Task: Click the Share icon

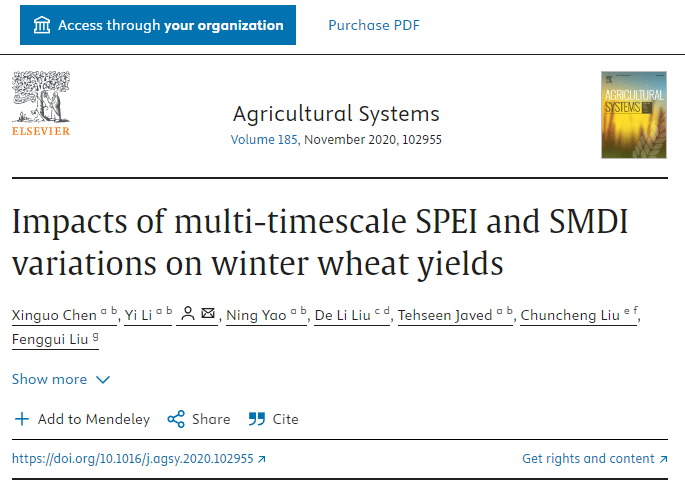Action: coord(176,419)
